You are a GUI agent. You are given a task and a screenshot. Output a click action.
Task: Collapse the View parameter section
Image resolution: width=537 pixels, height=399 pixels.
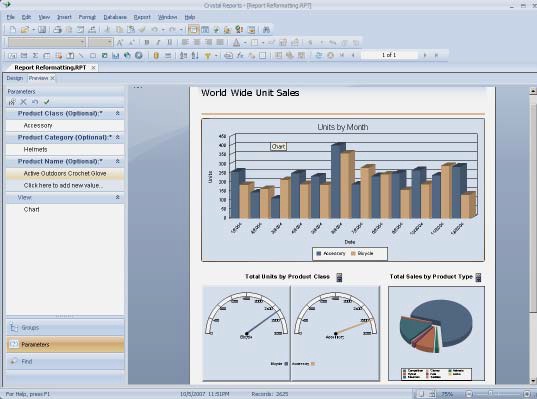[x=117, y=197]
